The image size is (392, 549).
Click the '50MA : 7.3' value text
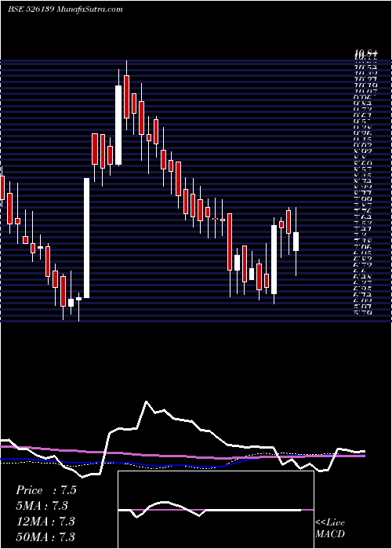tap(45, 536)
